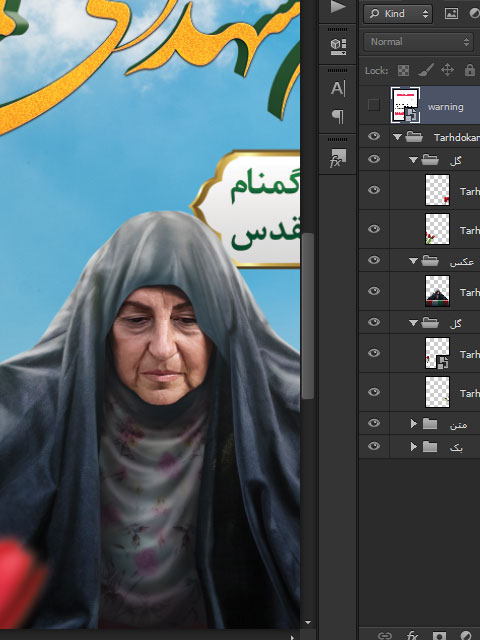Image resolution: width=480 pixels, height=640 pixels.
Task: Select the "متن" group name
Action: tap(458, 425)
